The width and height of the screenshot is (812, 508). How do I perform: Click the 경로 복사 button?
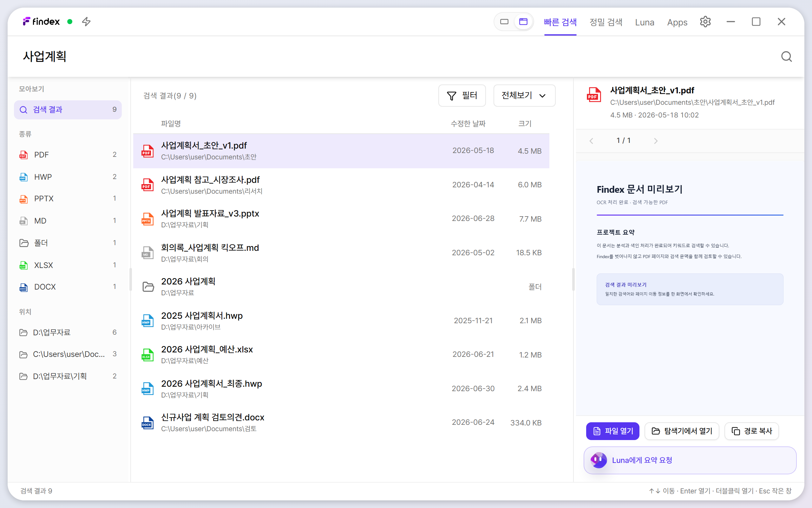752,431
